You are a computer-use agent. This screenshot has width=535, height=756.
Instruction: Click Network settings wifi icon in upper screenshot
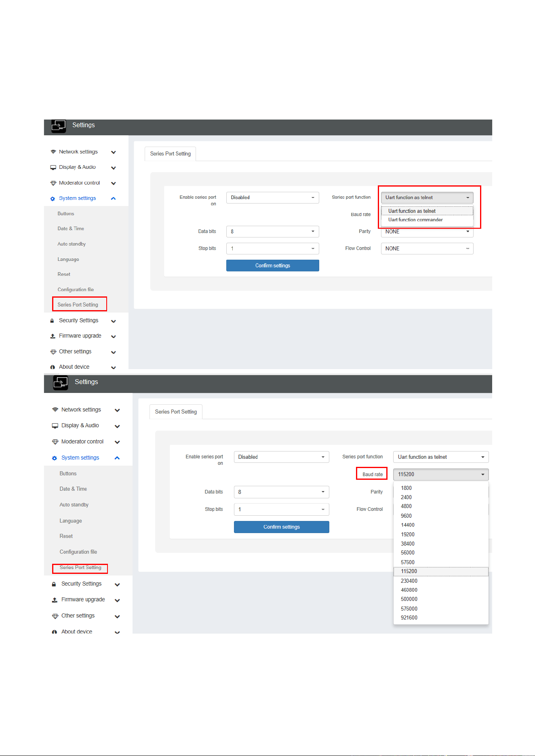pyautogui.click(x=53, y=152)
